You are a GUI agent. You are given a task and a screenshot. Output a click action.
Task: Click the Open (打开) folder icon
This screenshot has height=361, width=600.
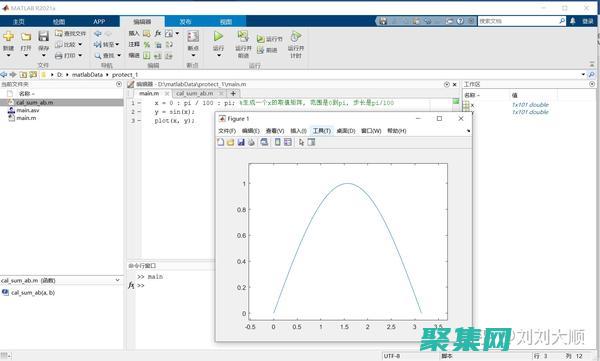point(26,36)
